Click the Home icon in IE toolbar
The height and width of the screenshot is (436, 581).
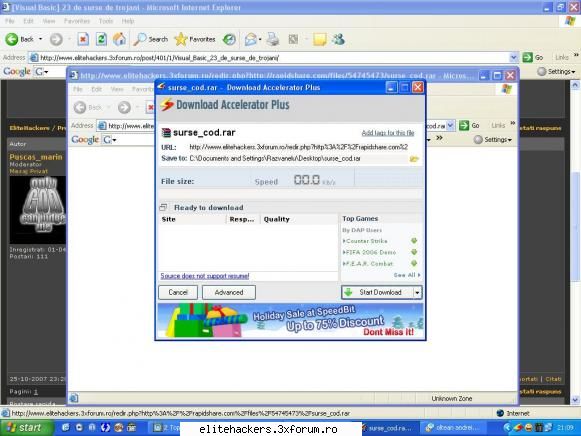(120, 39)
